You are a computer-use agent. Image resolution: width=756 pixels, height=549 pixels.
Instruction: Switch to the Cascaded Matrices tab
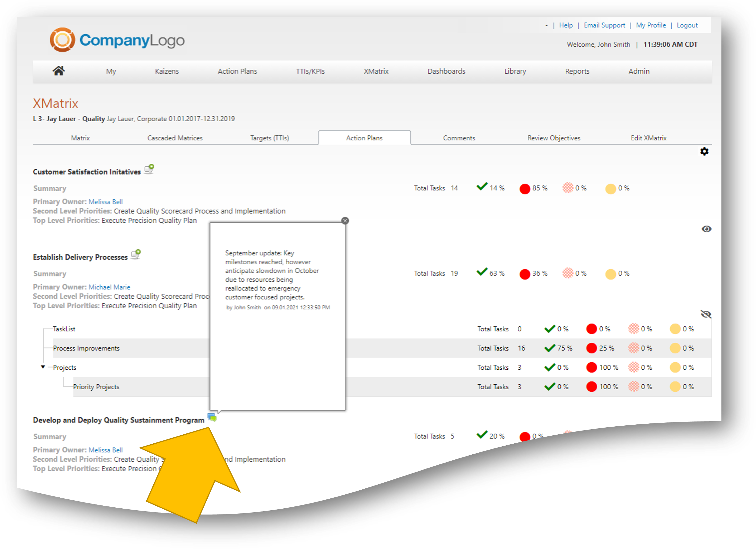point(175,138)
